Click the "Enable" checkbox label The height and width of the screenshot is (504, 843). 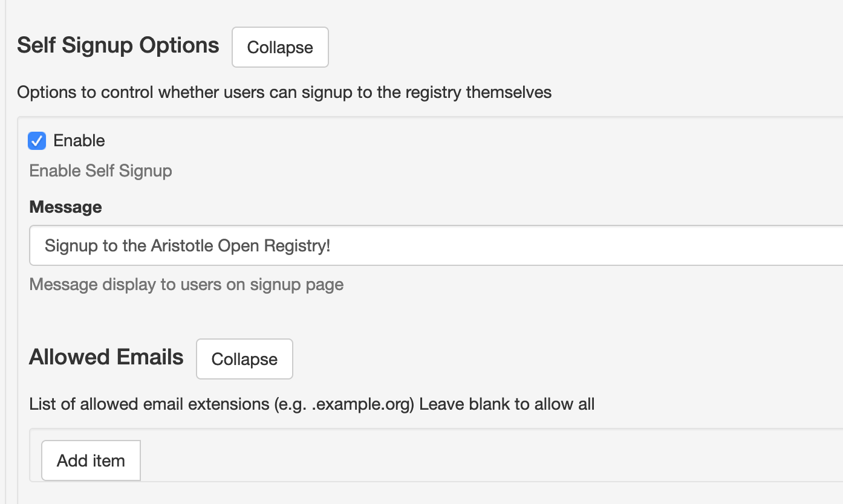pyautogui.click(x=79, y=141)
